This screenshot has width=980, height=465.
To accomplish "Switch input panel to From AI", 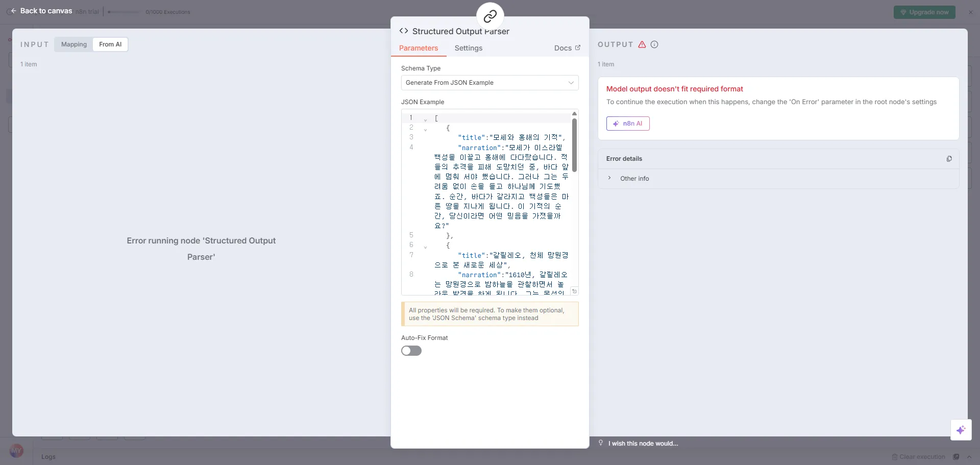I will 110,44.
